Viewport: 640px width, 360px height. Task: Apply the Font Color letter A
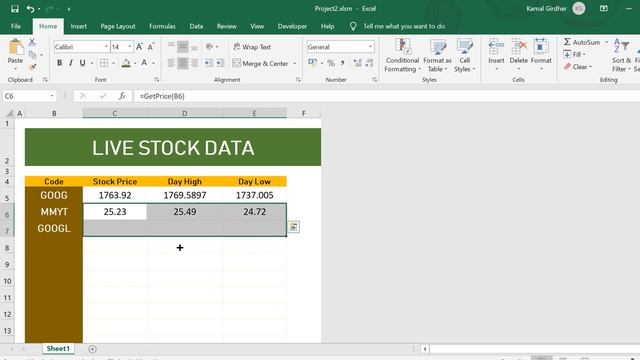(x=144, y=63)
